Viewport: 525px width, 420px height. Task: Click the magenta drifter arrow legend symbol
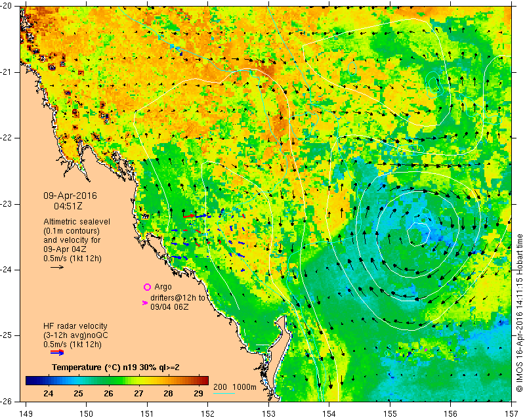click(145, 303)
